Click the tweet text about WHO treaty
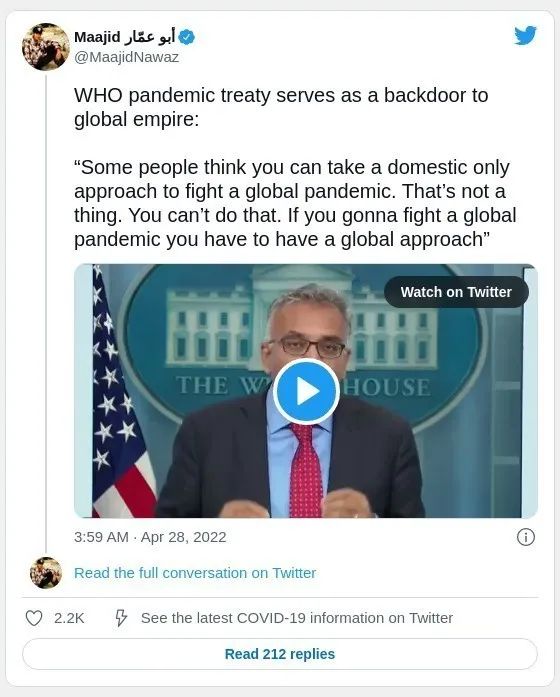The height and width of the screenshot is (697, 560). click(x=281, y=107)
